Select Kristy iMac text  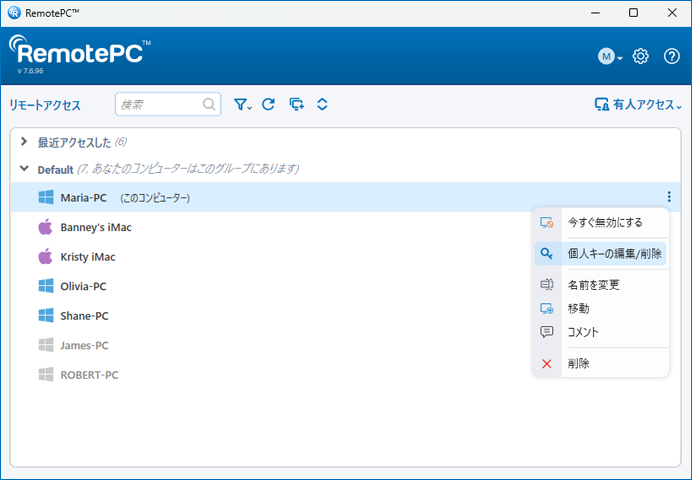pyautogui.click(x=88, y=257)
